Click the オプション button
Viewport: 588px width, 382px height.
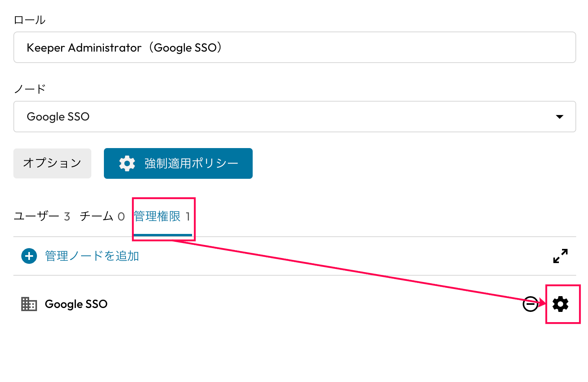(x=52, y=163)
